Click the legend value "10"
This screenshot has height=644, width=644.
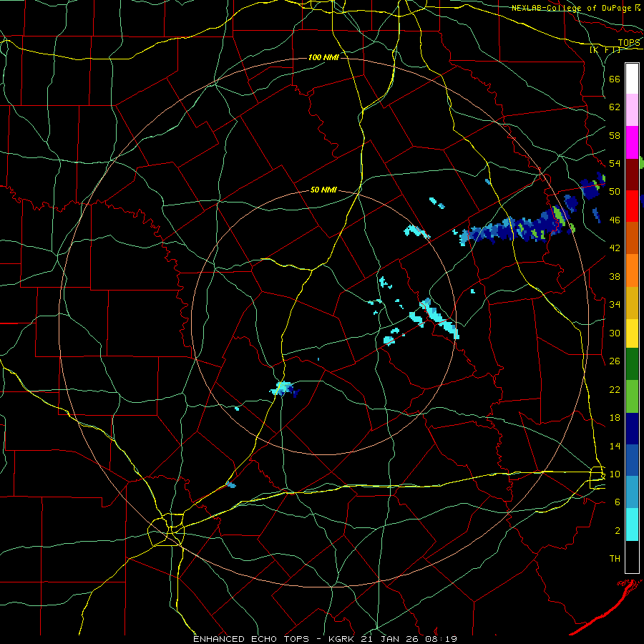tap(615, 474)
